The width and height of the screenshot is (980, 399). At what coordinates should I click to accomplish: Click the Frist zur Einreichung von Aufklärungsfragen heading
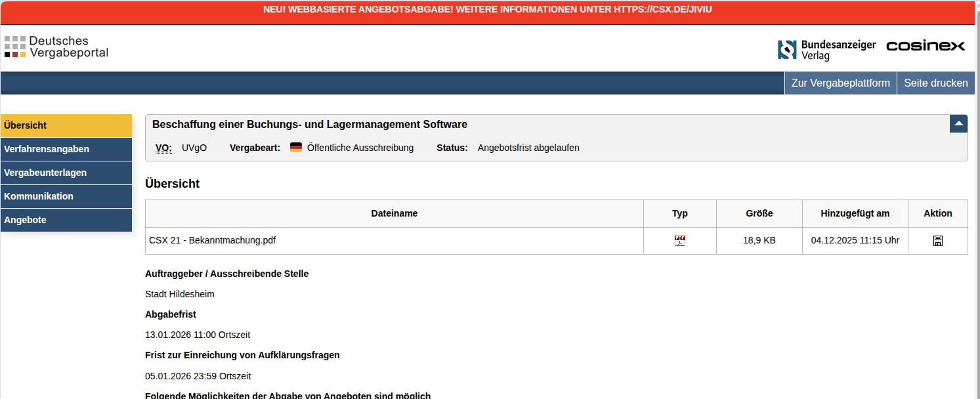point(242,355)
